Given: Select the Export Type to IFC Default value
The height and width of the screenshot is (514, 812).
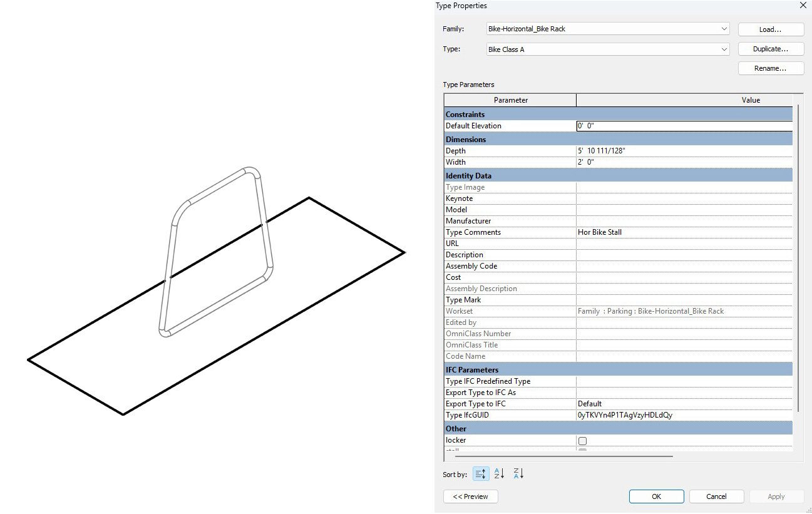Looking at the screenshot, I should coord(684,404).
